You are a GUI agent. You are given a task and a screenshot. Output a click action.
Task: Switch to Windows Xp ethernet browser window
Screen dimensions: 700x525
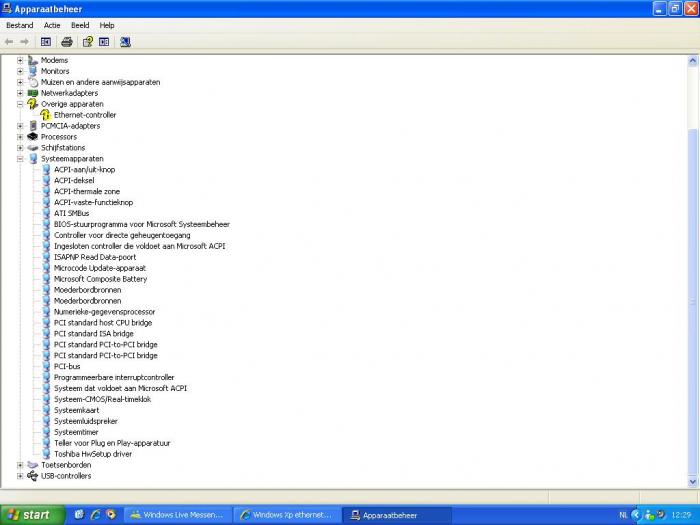288,515
